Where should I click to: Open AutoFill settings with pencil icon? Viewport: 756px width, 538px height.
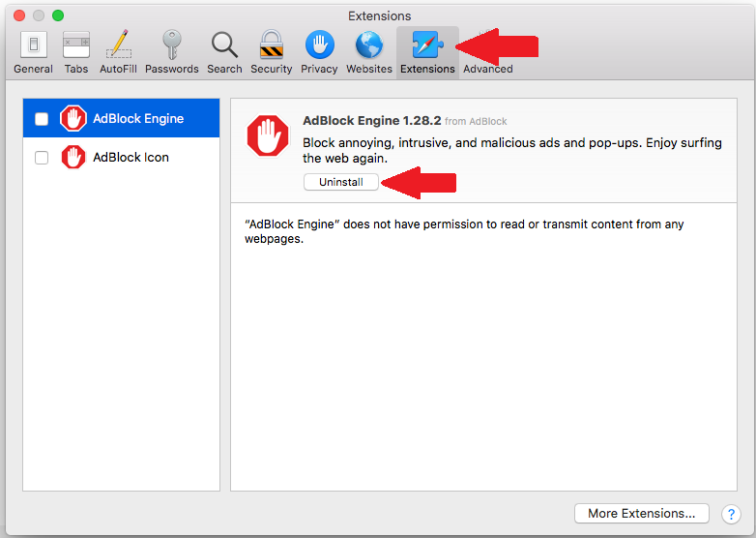119,52
